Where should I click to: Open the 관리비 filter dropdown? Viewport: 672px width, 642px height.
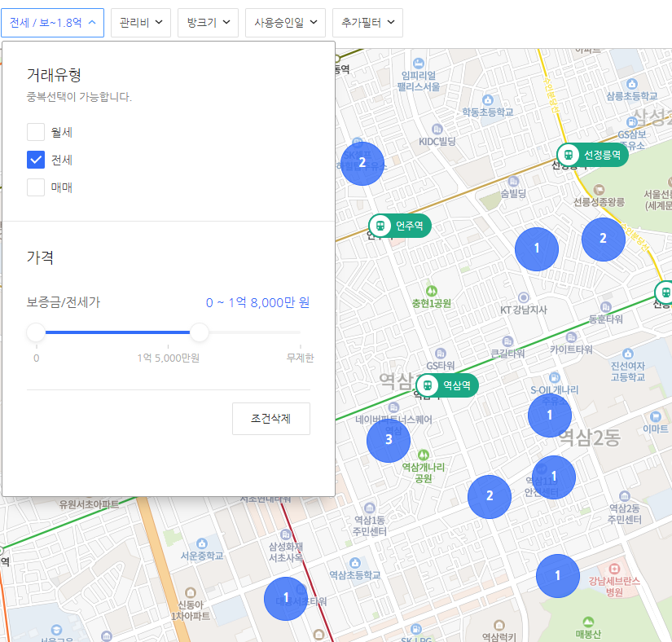pos(141,23)
